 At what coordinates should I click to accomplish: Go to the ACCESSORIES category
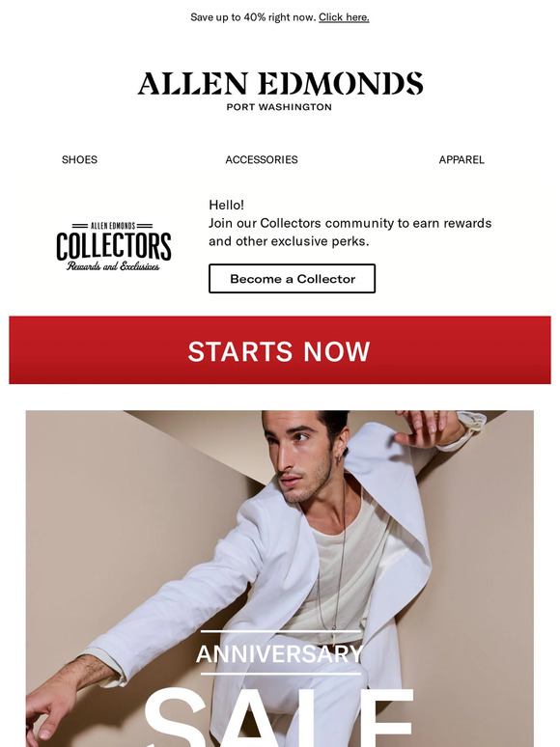[x=262, y=159]
